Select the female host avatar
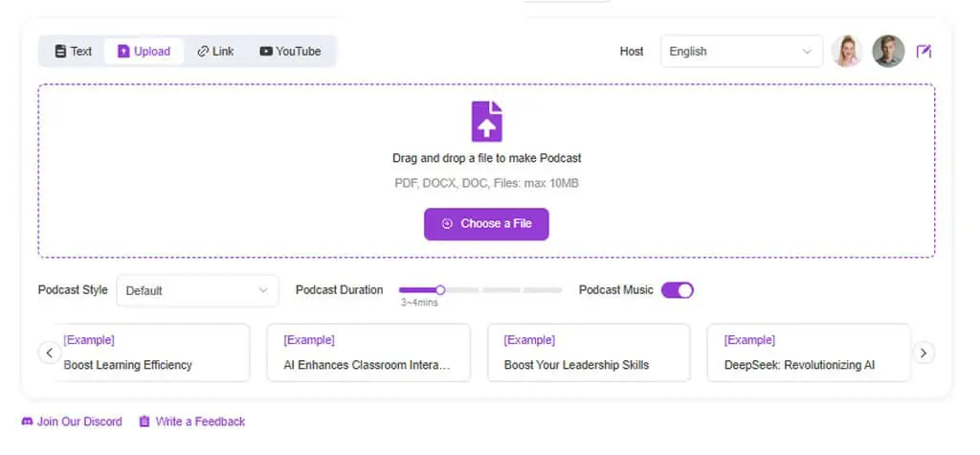 (x=847, y=52)
